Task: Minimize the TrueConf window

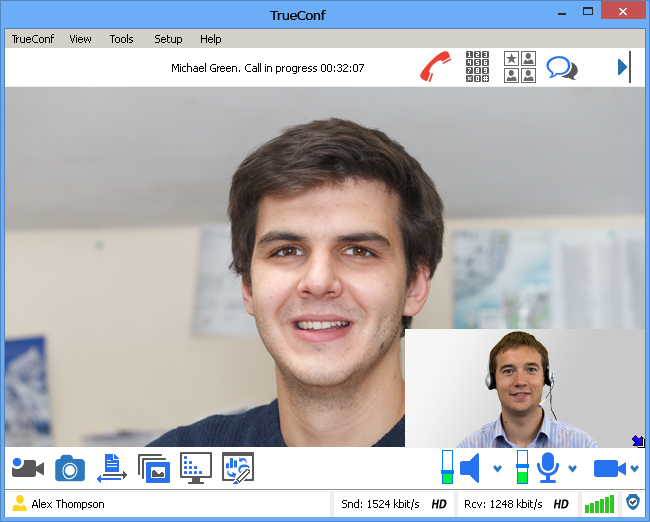Action: 562,12
